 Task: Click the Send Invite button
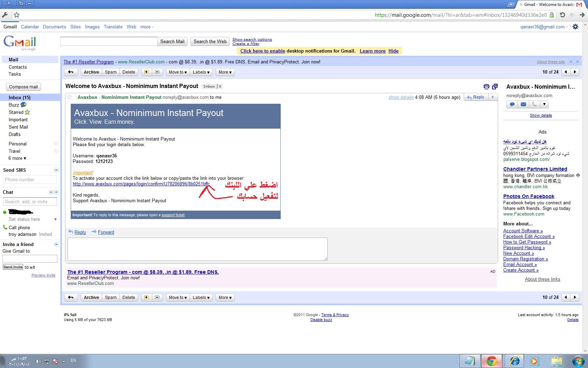(x=13, y=267)
